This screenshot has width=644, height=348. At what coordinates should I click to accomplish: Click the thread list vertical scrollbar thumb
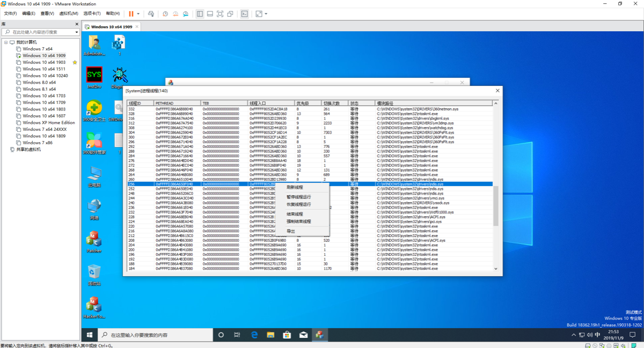click(495, 206)
